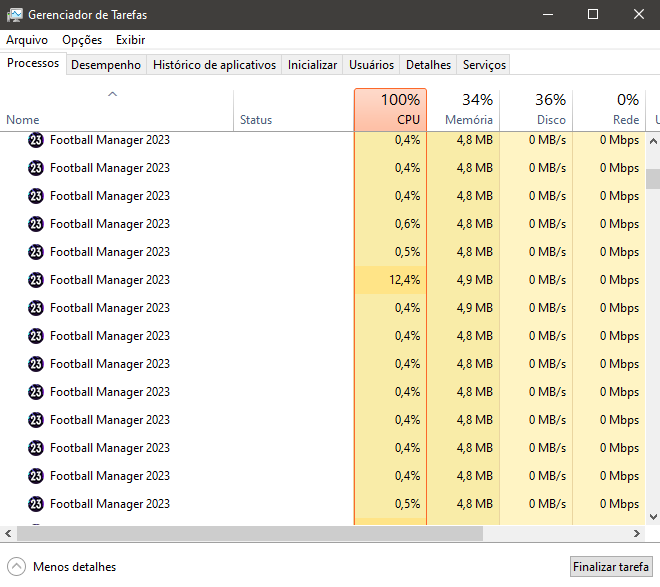Sort by the Memória column header
Viewport: 660px width, 587px height.
click(x=463, y=109)
